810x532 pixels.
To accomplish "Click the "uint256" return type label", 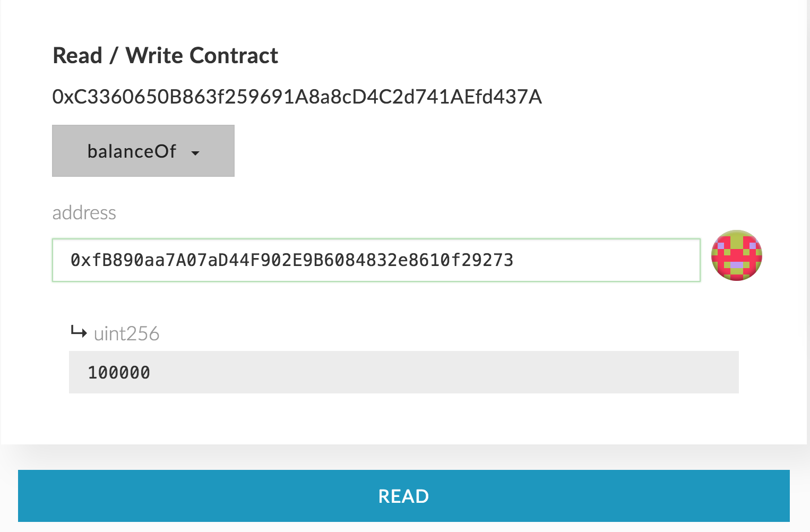I will 126,334.
